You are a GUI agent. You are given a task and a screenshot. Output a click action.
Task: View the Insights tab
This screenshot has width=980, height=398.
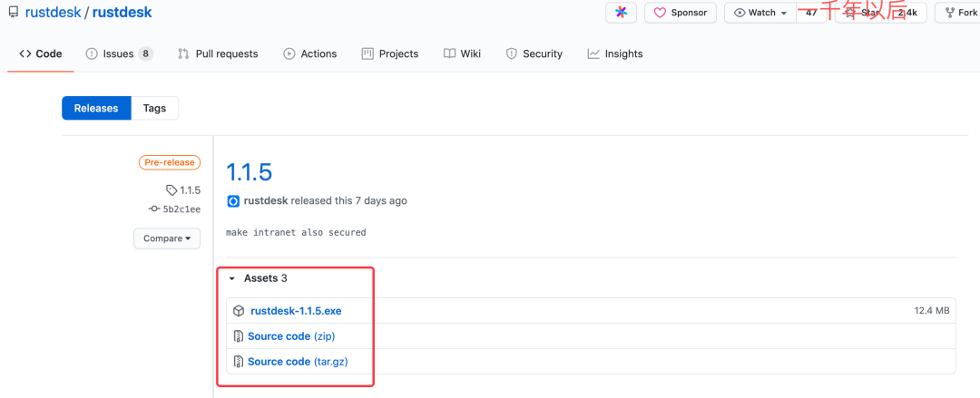(615, 53)
